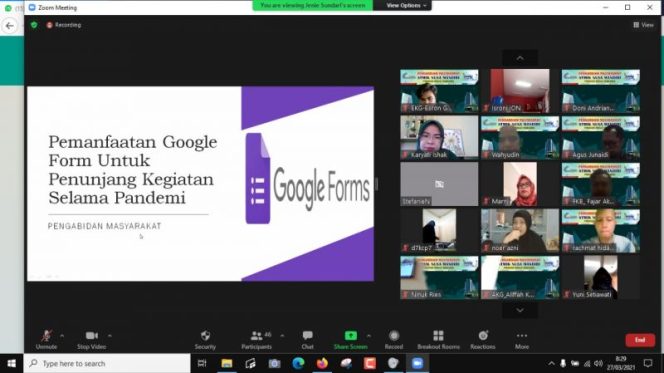Open the Chat panel

(x=308, y=340)
